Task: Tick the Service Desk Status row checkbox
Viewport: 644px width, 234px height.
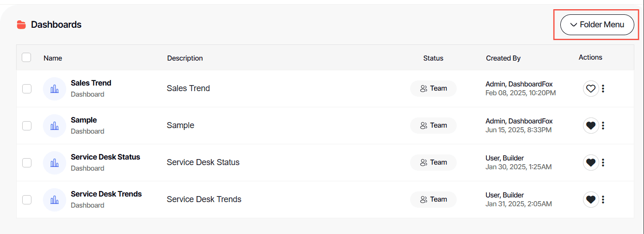Action: pos(27,162)
